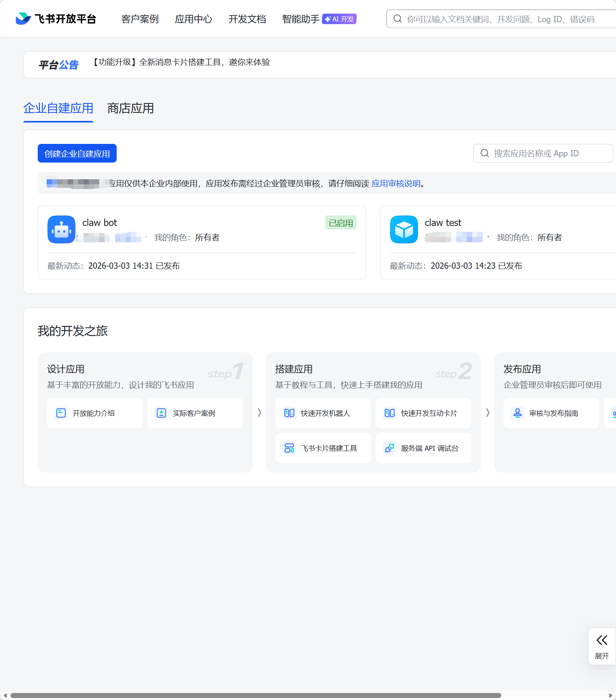
Task: Click the 飞书卡片搭建工具 icon
Action: [289, 448]
